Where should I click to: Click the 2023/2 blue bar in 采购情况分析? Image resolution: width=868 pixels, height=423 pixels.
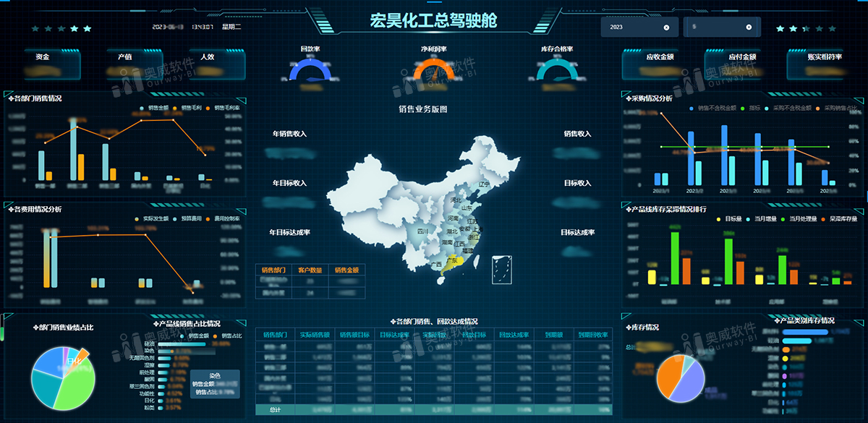point(691,158)
